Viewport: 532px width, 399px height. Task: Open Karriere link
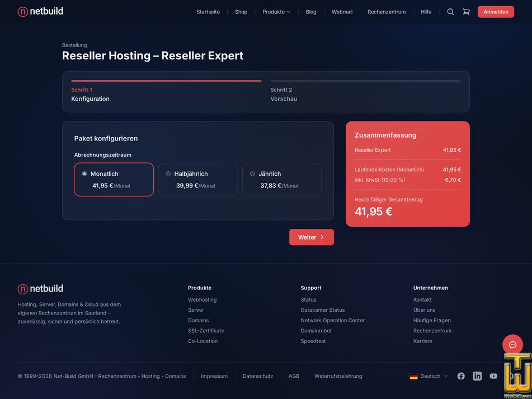[422, 341]
